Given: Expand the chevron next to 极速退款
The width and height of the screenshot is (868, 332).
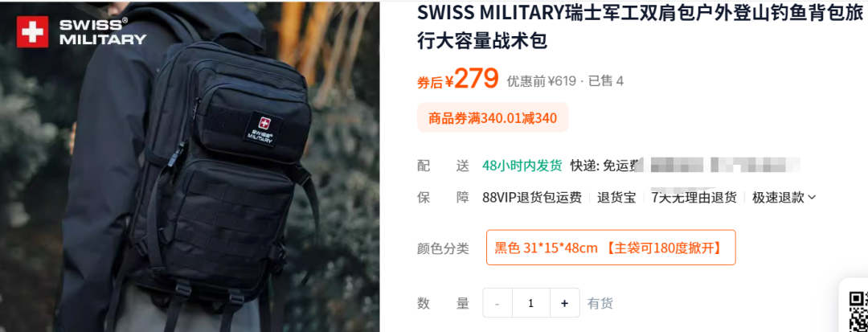Looking at the screenshot, I should tap(812, 198).
